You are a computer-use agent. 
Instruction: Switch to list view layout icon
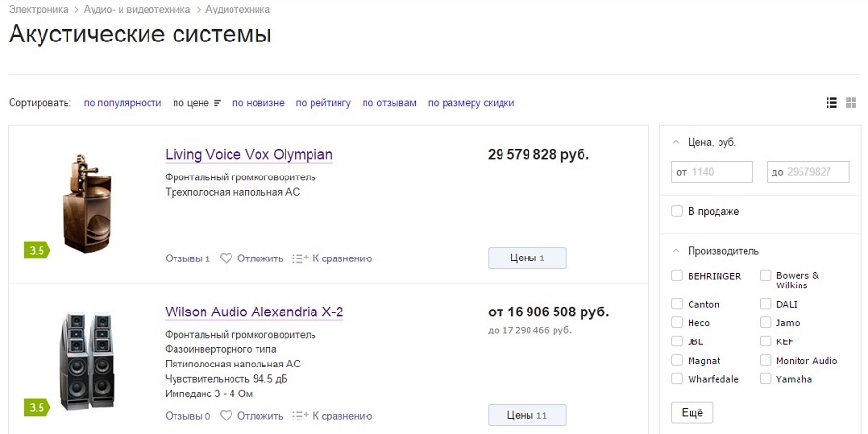point(831,103)
